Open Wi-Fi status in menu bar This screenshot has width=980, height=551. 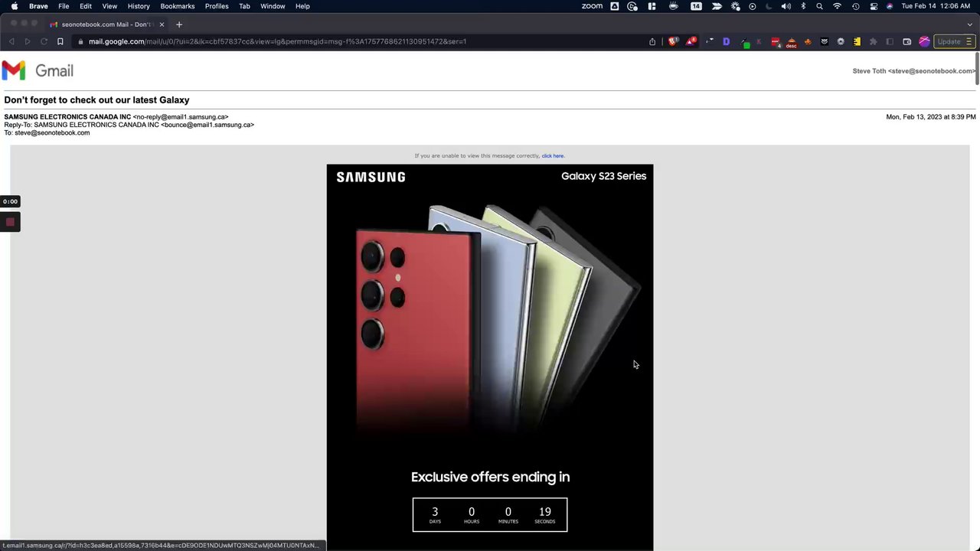837,6
